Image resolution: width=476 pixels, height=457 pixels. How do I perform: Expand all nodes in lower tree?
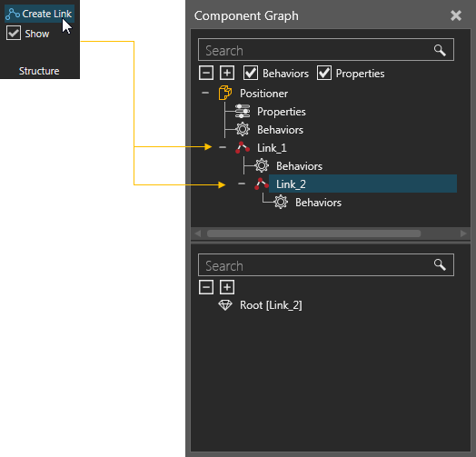tap(227, 287)
